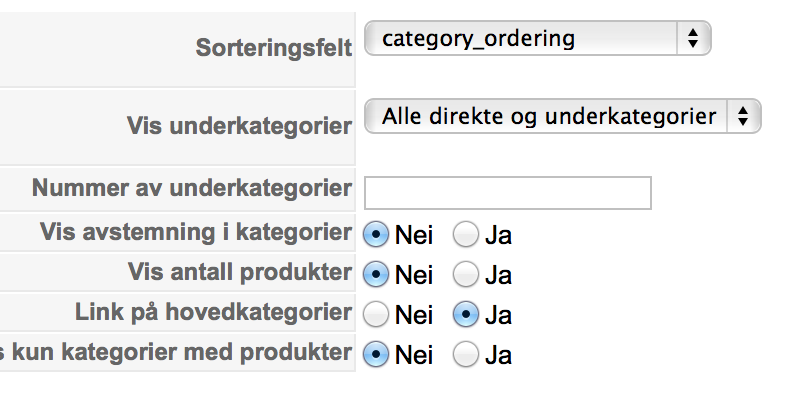Select Ja for Vis avstemning i kategorier
790x408 pixels.
pyautogui.click(x=466, y=235)
